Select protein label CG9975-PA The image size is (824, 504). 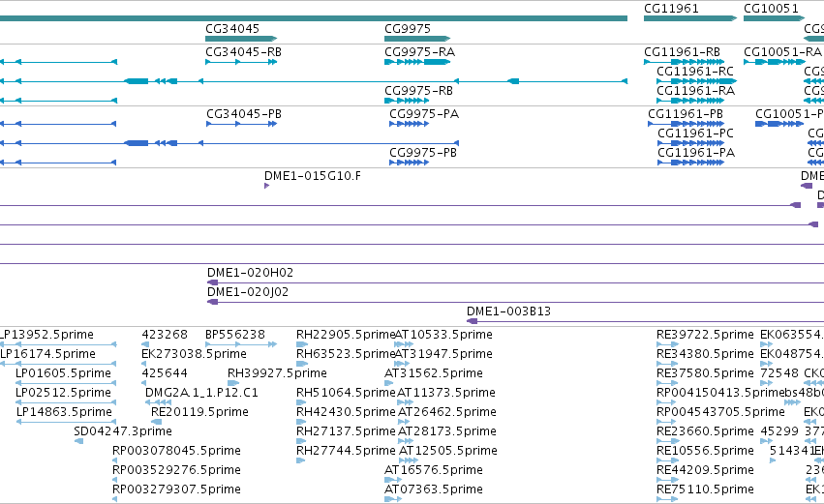pos(424,114)
